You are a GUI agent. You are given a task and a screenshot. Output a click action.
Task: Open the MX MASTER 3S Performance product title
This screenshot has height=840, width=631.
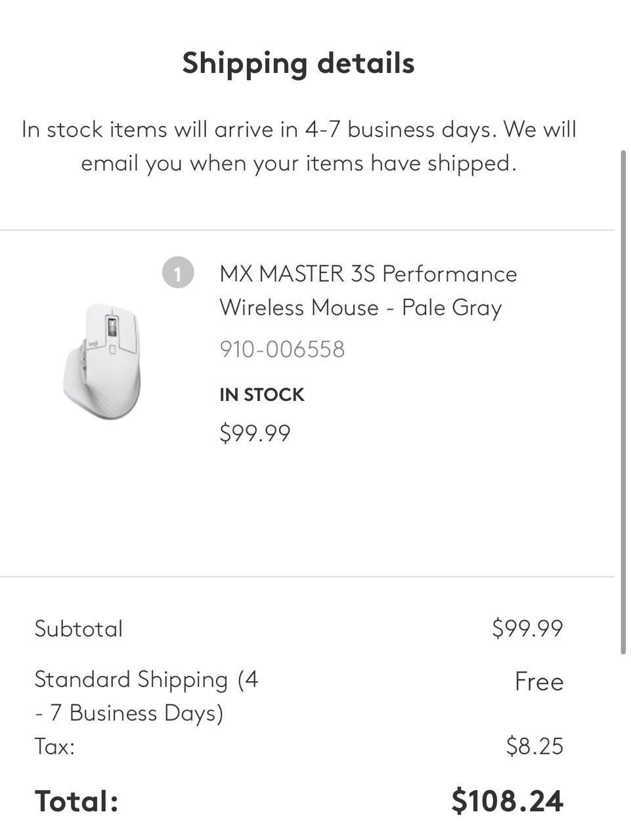368,274
